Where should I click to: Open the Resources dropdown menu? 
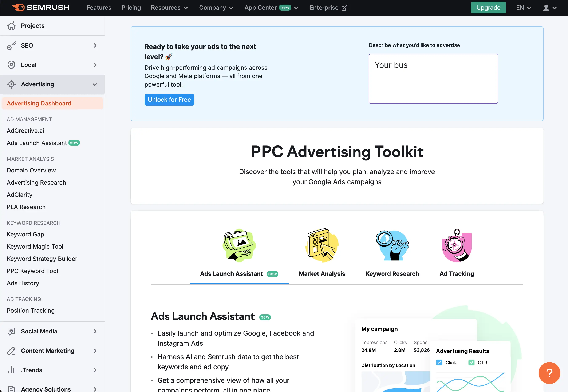pyautogui.click(x=169, y=8)
